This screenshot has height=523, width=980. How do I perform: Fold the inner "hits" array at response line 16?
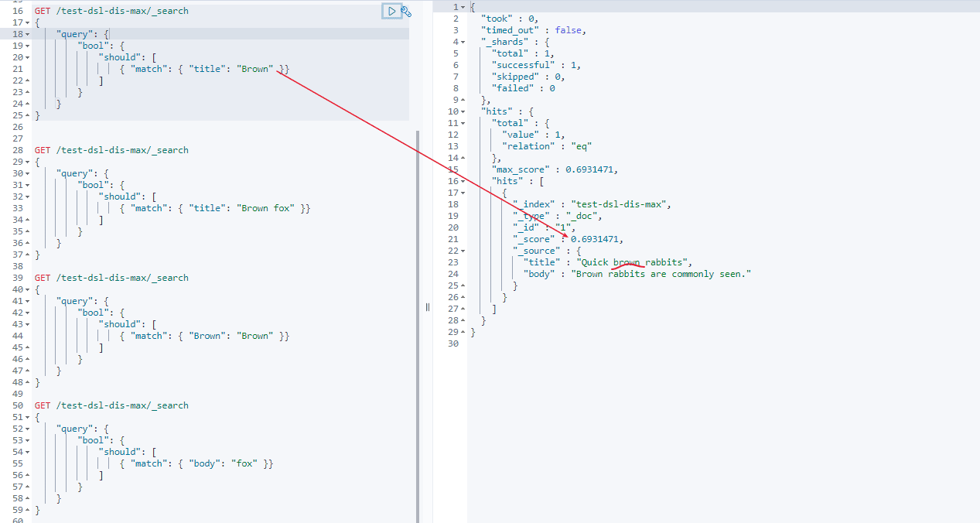coord(463,181)
